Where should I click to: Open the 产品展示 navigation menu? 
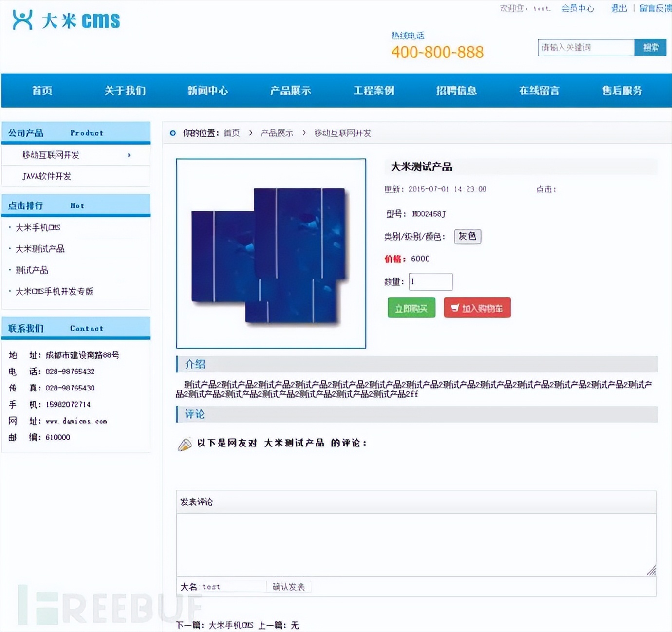pyautogui.click(x=290, y=91)
